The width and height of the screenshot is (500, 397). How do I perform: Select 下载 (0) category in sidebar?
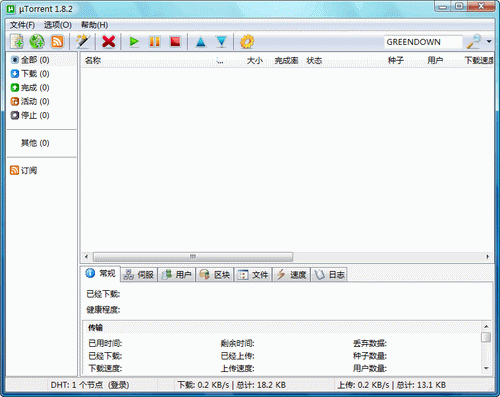pos(30,74)
